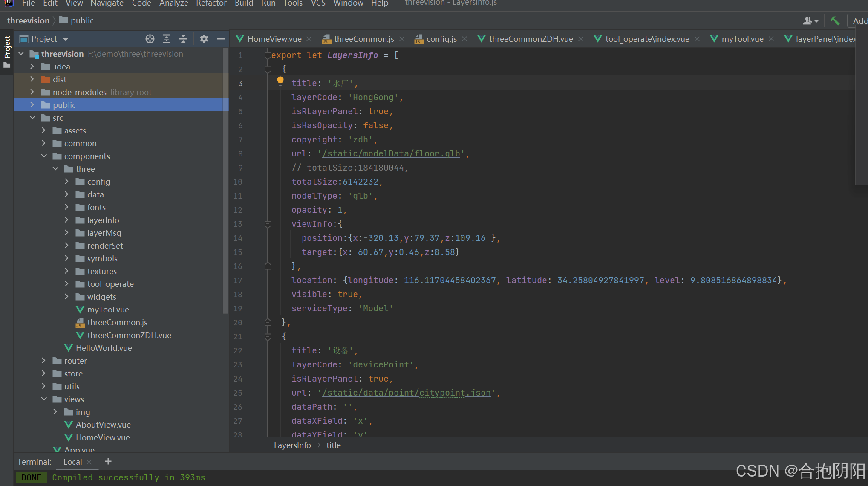The image size is (868, 486).
Task: Close the threeCommon.js tab
Action: tap(402, 39)
